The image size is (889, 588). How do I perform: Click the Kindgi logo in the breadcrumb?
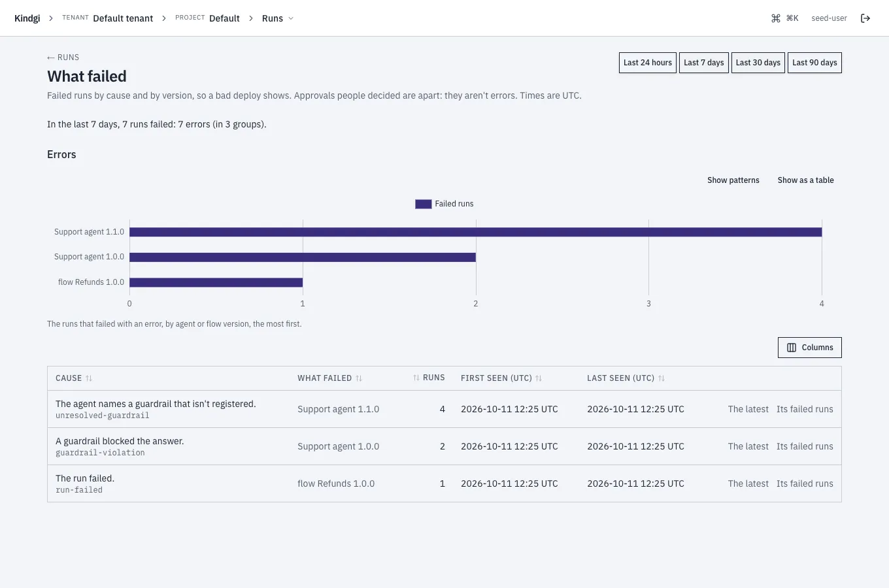[27, 18]
